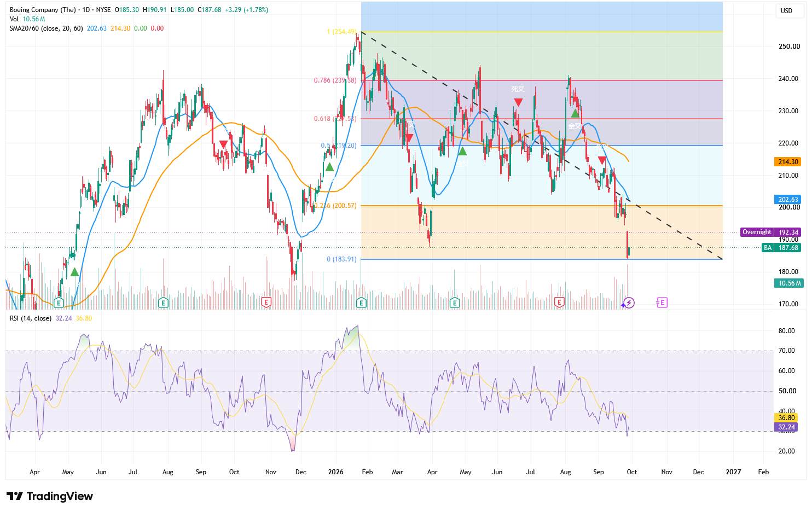Select the rightmost green E earnings marker
The height and width of the screenshot is (512, 812).
coord(455,302)
